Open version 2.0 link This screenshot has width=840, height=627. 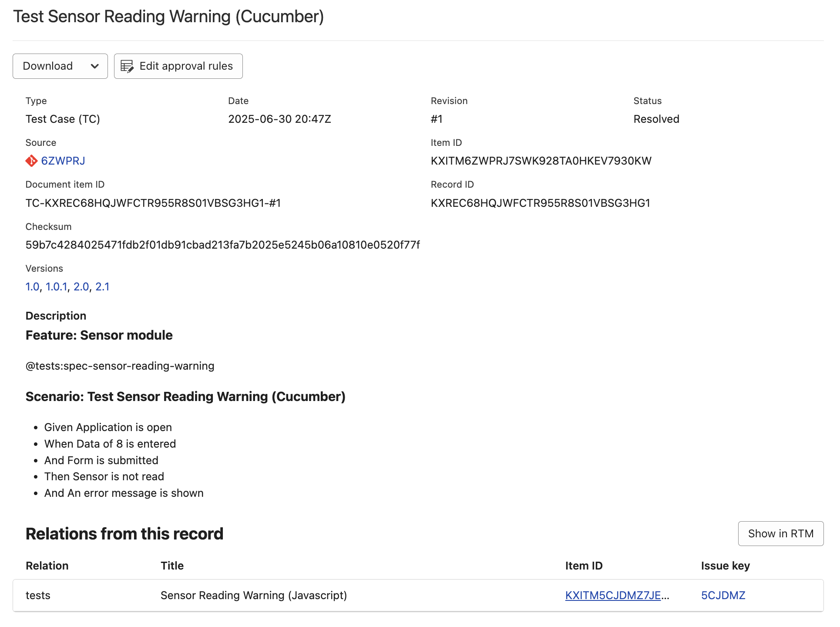81,287
